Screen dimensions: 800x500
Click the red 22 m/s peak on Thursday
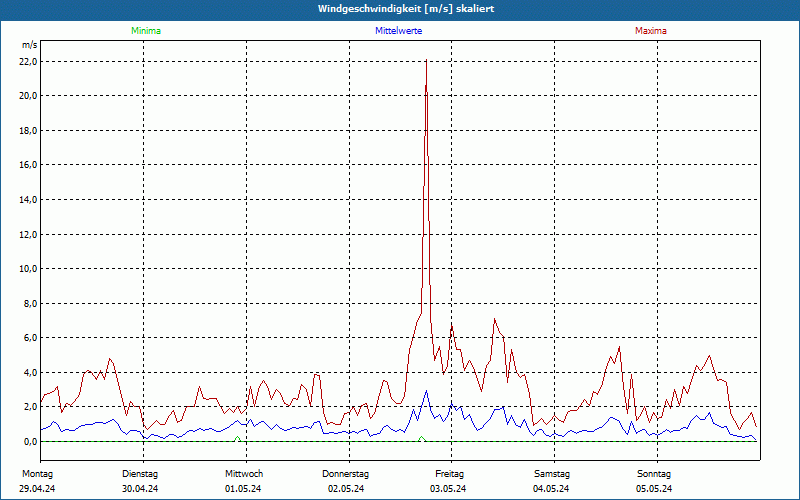(x=426, y=61)
